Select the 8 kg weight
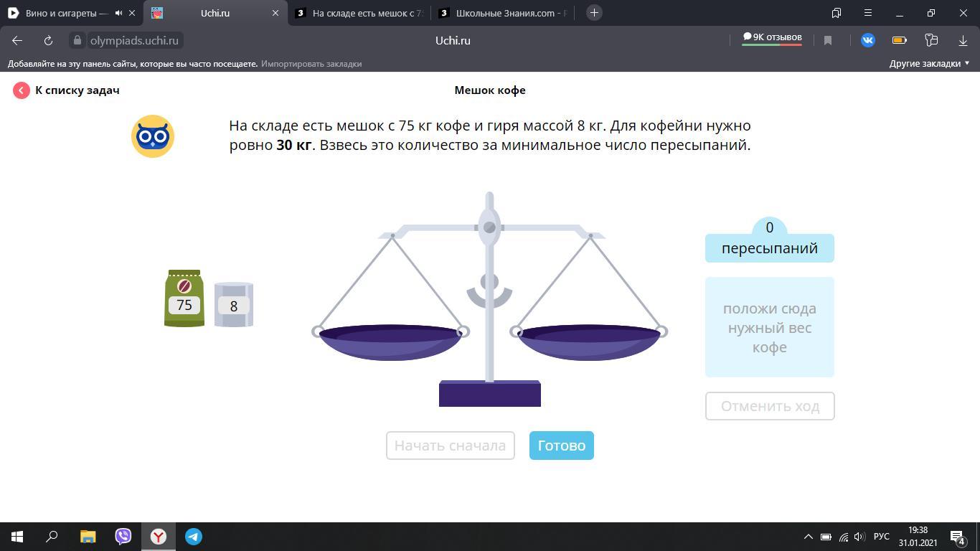 coord(233,304)
